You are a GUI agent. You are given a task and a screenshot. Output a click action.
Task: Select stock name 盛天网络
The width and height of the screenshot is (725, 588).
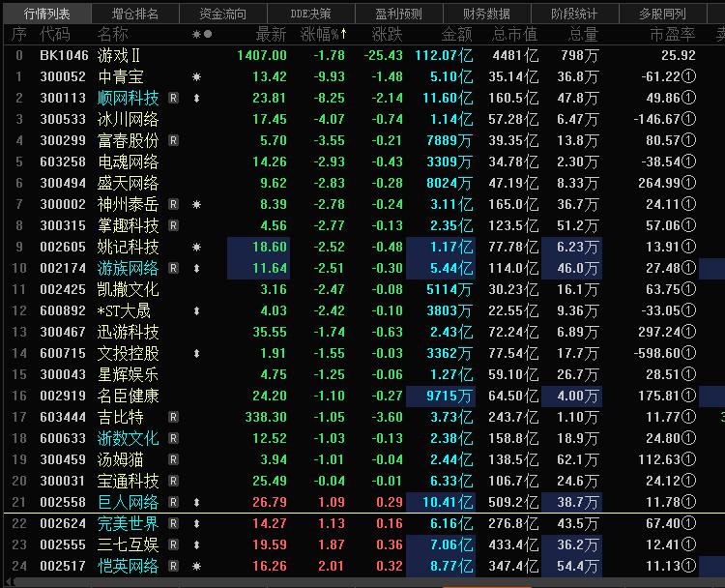coord(128,183)
